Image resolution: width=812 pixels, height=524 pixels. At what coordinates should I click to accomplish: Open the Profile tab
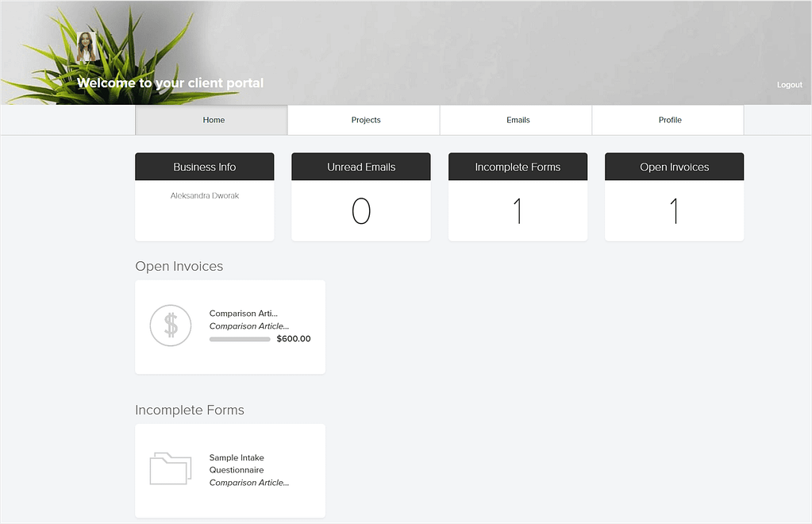pos(668,120)
